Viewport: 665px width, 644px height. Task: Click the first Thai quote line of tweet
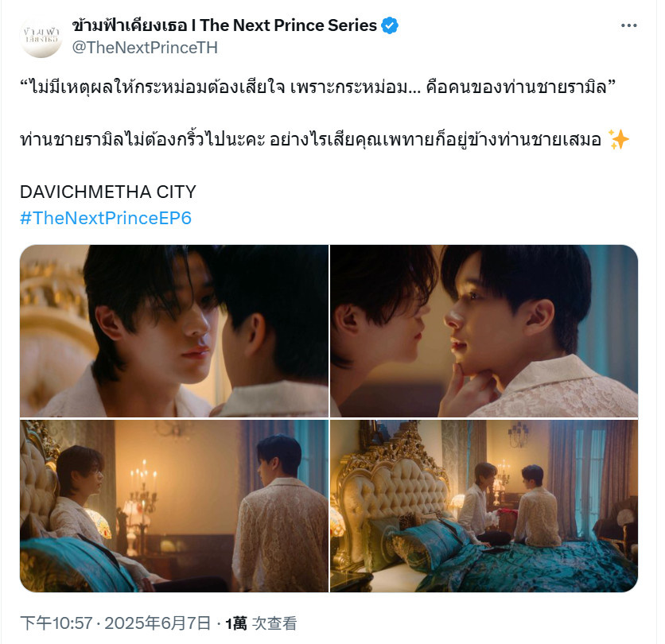(317, 87)
